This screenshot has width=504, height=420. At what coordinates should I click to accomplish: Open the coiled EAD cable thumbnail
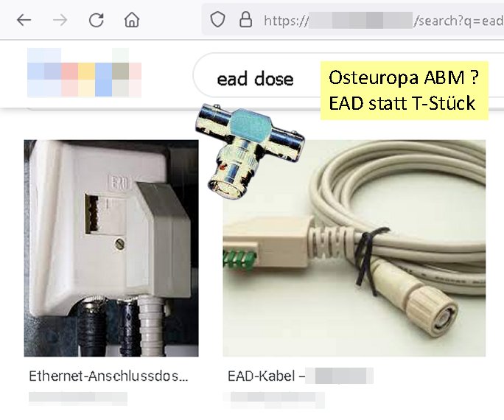click(x=354, y=248)
